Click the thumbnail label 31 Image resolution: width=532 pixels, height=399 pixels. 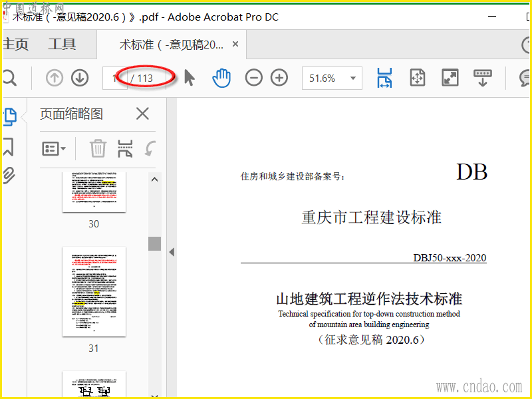(x=94, y=348)
